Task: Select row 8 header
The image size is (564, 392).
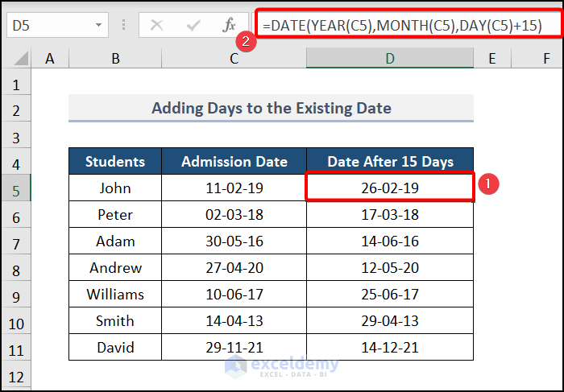Action: coord(16,268)
